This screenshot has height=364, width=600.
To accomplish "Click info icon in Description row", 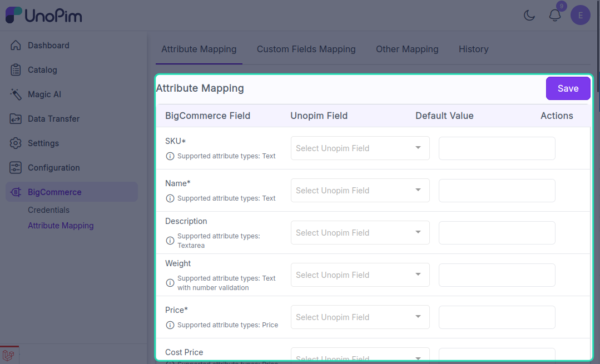I will pos(170,241).
